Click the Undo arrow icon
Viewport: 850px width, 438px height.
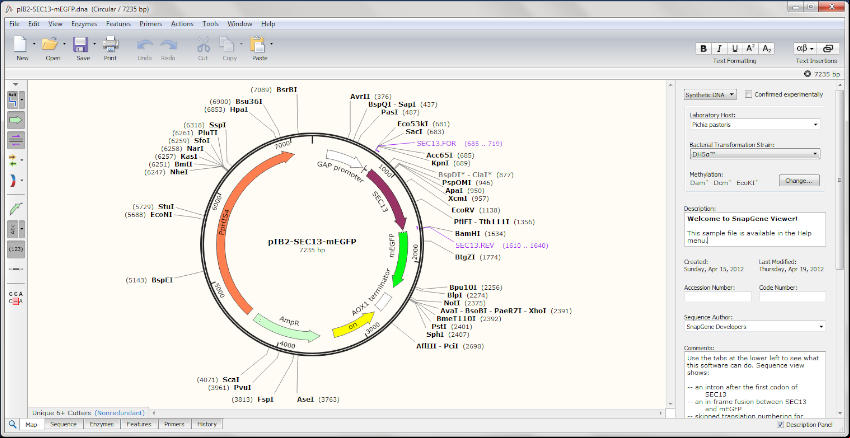coord(145,45)
